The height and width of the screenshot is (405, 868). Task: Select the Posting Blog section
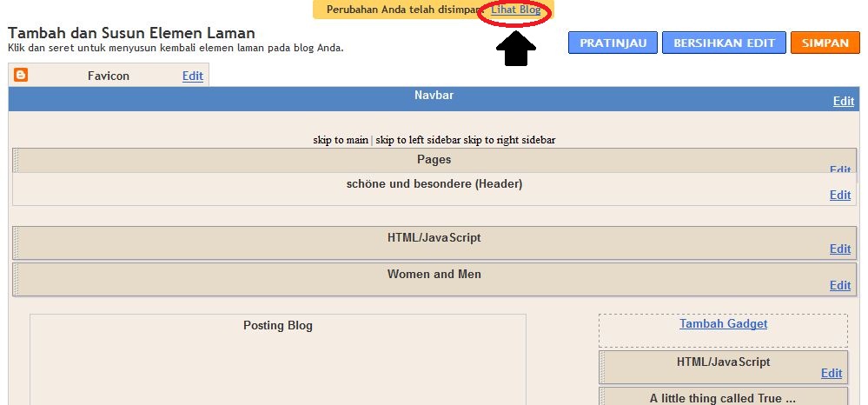[278, 360]
